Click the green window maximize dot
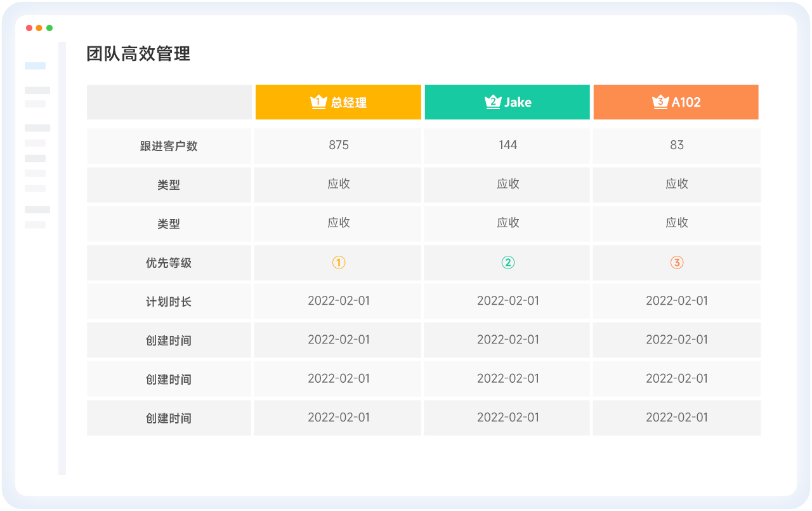The height and width of the screenshot is (511, 812). coord(49,28)
